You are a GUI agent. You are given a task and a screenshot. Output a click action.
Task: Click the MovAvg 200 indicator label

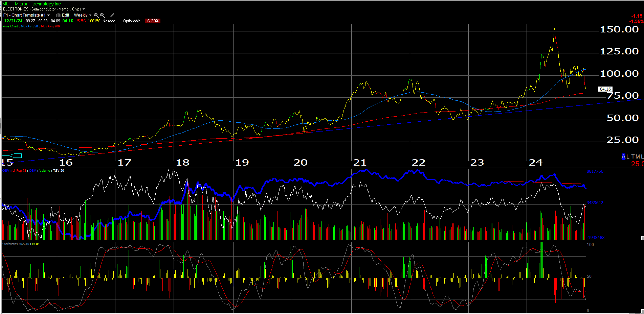click(50, 26)
